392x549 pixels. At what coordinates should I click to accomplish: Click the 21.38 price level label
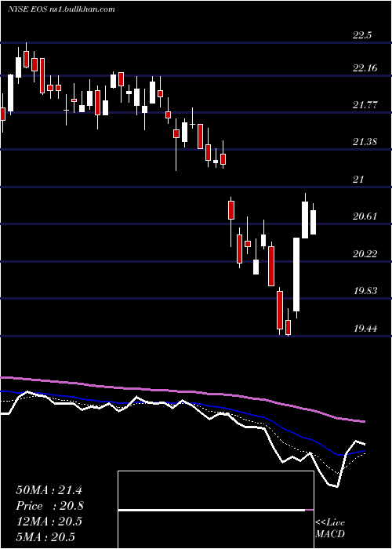(365, 142)
